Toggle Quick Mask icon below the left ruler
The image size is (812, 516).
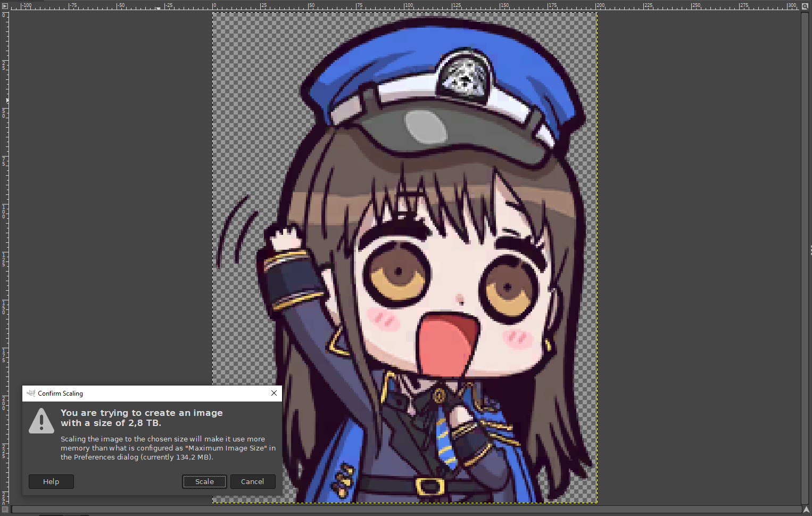(5, 510)
